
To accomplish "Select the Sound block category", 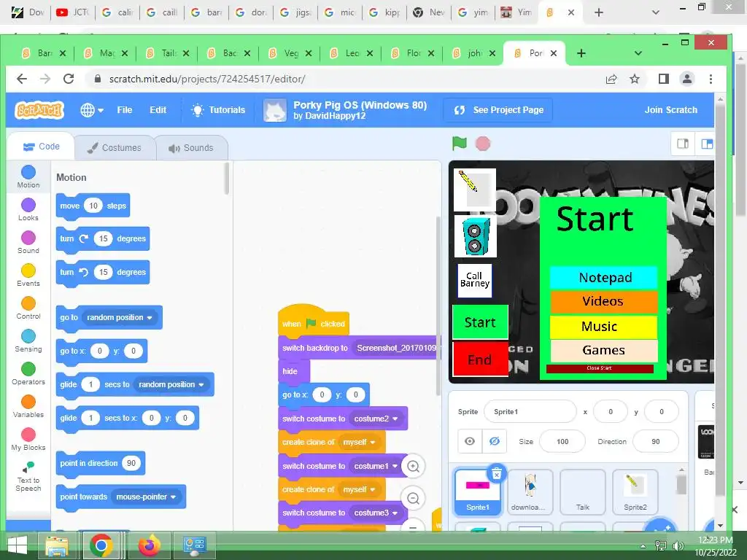I will (x=28, y=242).
